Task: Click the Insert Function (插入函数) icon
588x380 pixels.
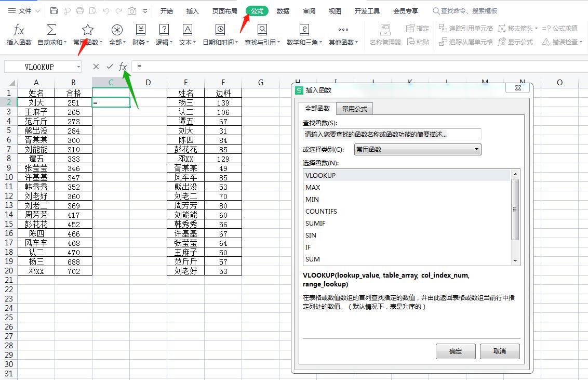Action: [19, 35]
